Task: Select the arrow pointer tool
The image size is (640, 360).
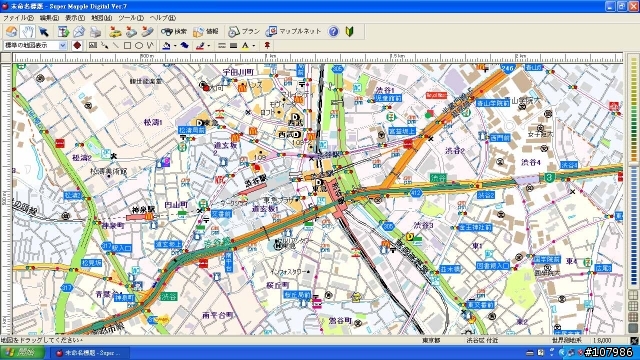Action: point(43,31)
